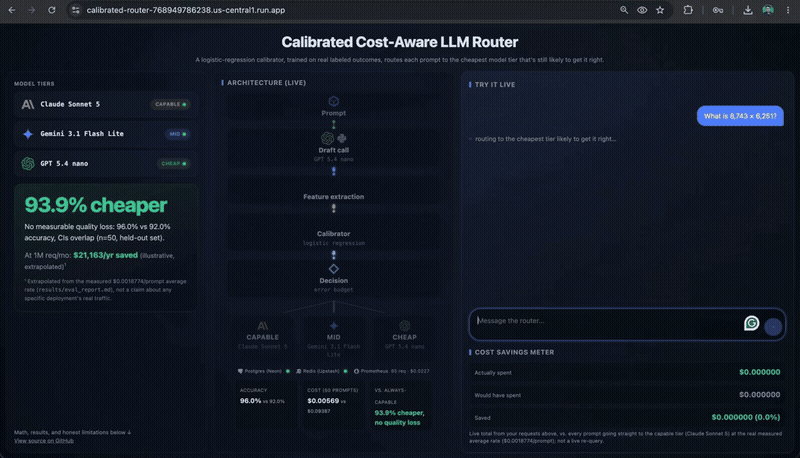Open the browser profile avatar
This screenshot has height=458, width=800.
pyautogui.click(x=768, y=10)
